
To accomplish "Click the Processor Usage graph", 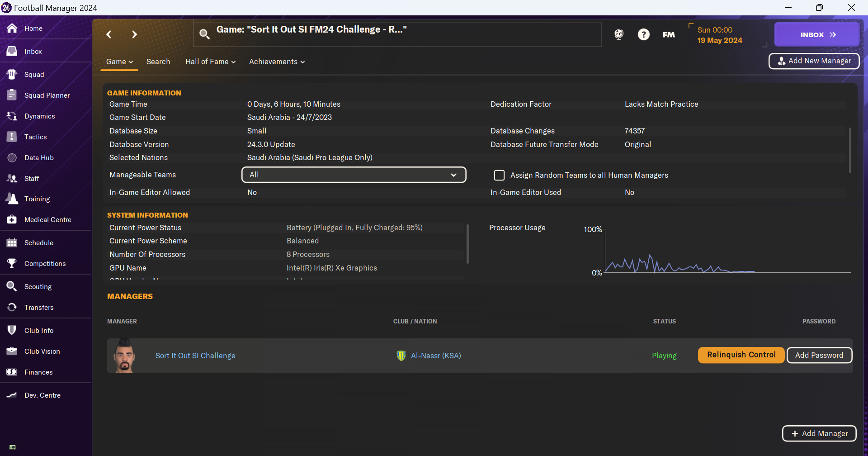I will (x=727, y=251).
